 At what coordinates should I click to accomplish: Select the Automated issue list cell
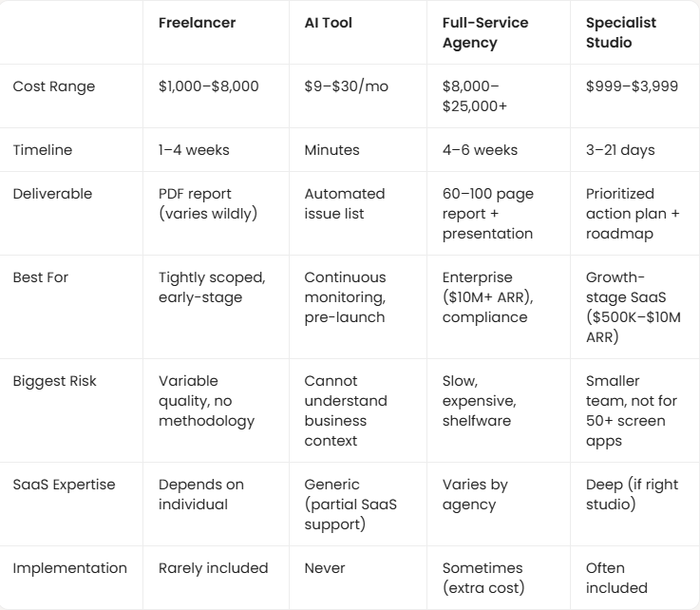[x=345, y=203]
